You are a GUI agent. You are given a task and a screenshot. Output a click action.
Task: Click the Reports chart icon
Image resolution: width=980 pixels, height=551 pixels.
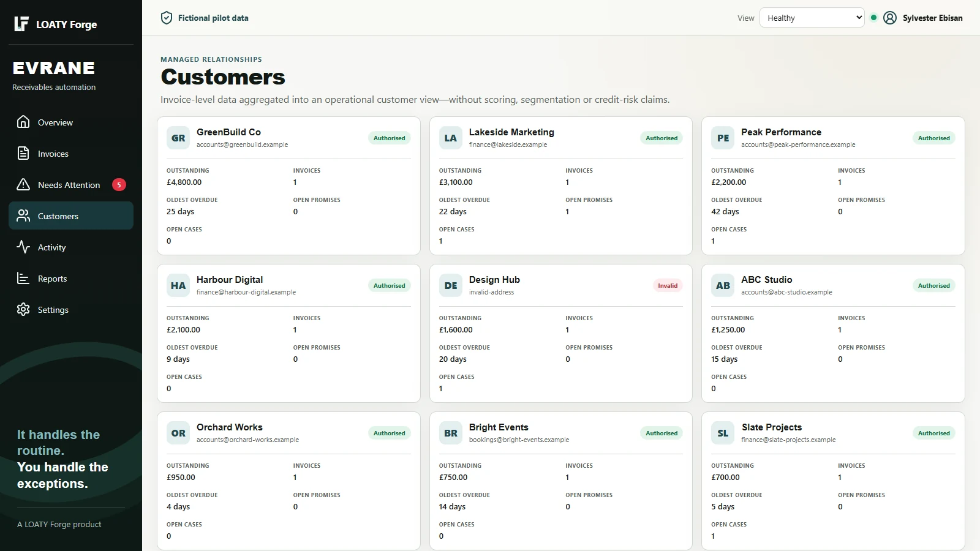point(23,278)
